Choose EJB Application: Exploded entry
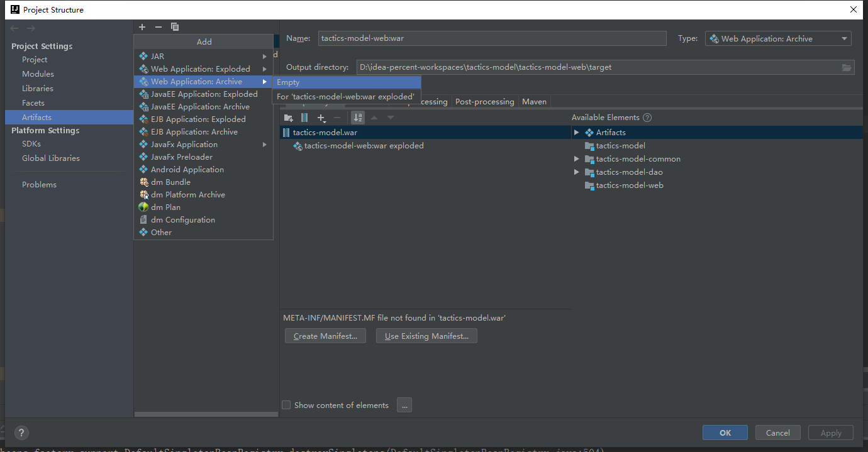868x452 pixels. pyautogui.click(x=204, y=119)
